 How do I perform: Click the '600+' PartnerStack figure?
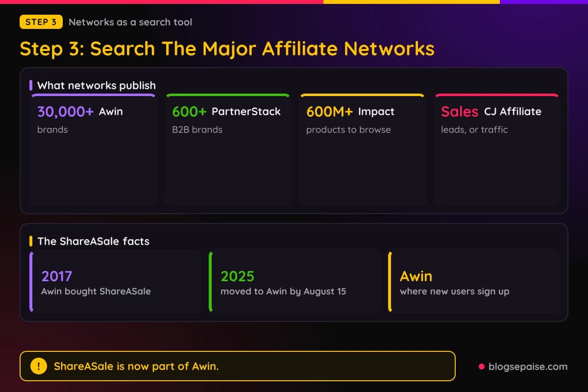189,112
